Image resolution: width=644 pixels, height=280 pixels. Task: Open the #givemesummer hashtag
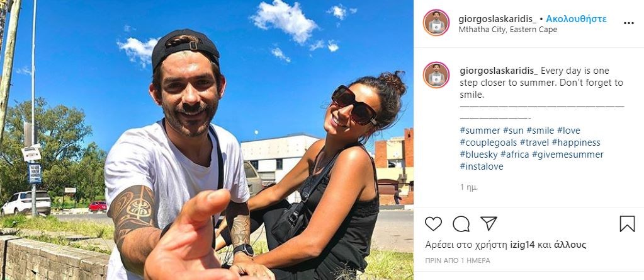click(568, 155)
